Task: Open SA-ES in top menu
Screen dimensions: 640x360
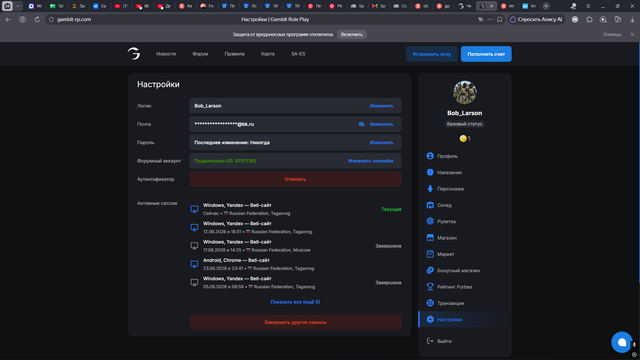Action: tap(298, 54)
